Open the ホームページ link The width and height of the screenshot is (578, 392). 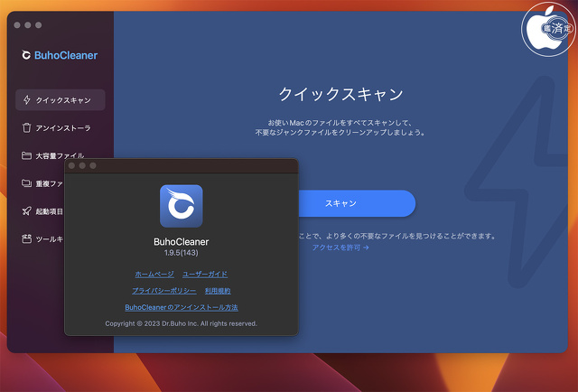[x=154, y=275]
